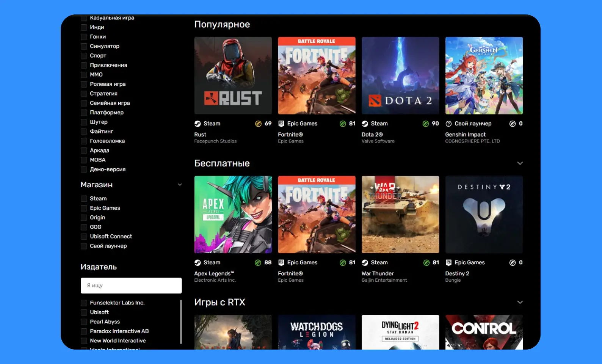
Task: Click the Epic Games icon under Destiny 2
Action: click(x=448, y=263)
